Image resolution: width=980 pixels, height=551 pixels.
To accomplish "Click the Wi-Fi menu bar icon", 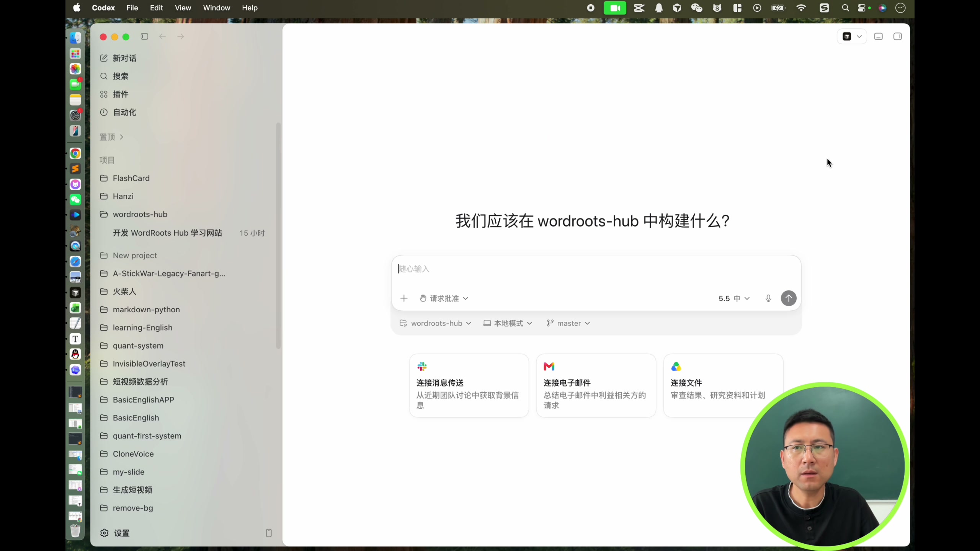I will [x=801, y=8].
